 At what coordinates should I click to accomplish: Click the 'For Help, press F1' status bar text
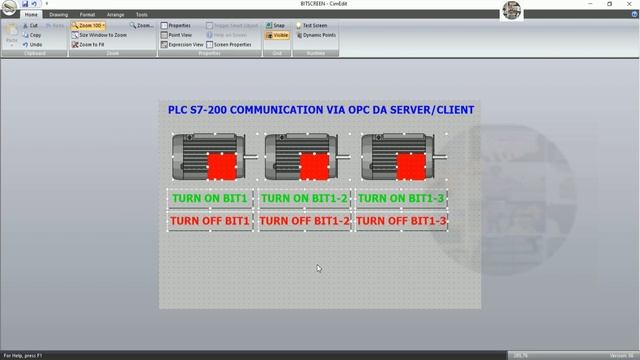coord(23,356)
